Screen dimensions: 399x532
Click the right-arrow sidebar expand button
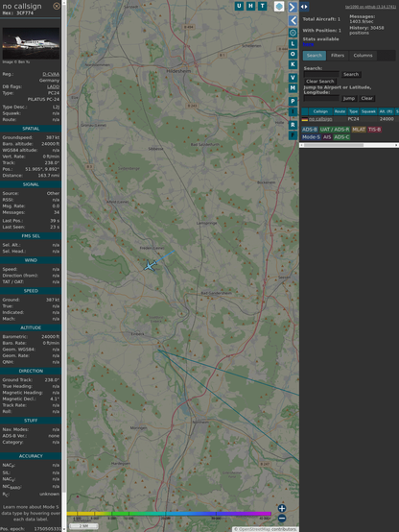pos(293,7)
